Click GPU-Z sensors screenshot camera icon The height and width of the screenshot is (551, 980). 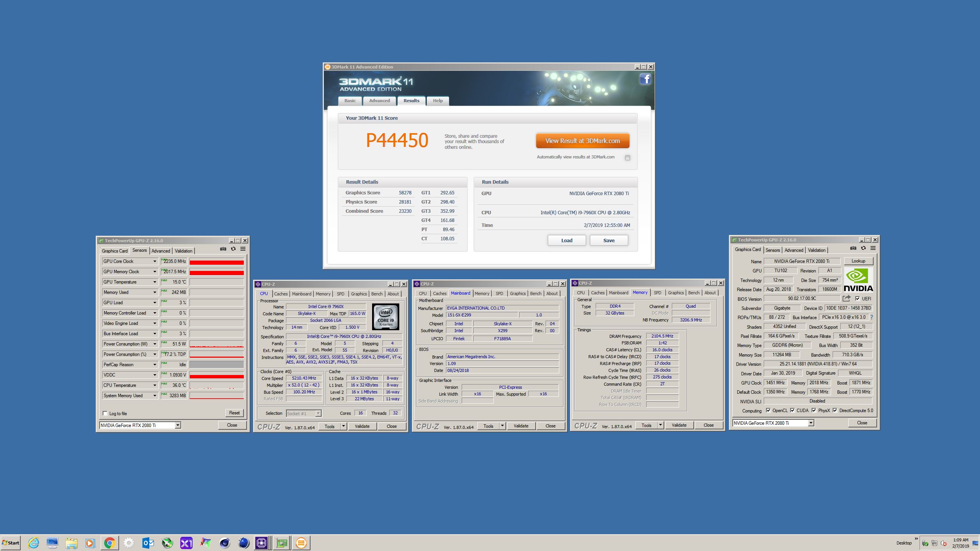tap(223, 249)
